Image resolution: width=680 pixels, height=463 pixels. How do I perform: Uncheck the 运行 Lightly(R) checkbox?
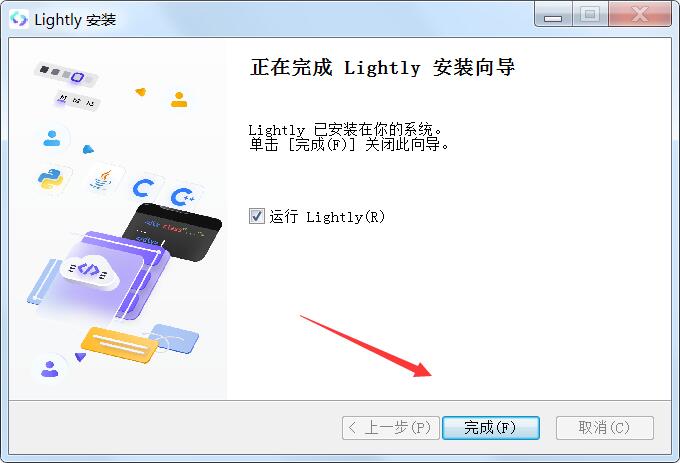coord(256,215)
